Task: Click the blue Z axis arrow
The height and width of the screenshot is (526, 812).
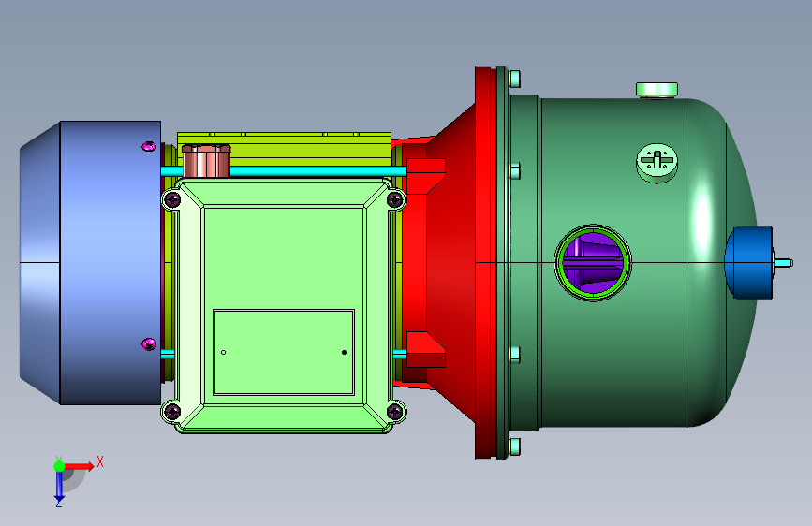Action: [59, 487]
